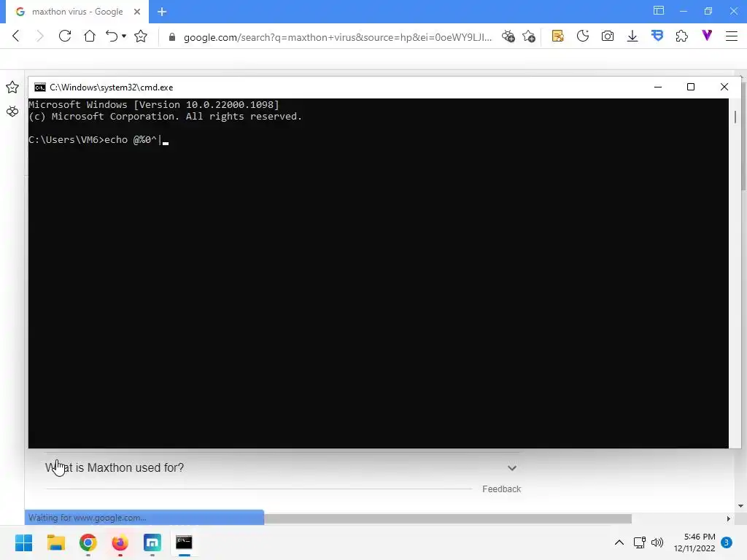Viewport: 747px width, 560px height.
Task: Open File Explorer from taskbar
Action: coord(56,542)
